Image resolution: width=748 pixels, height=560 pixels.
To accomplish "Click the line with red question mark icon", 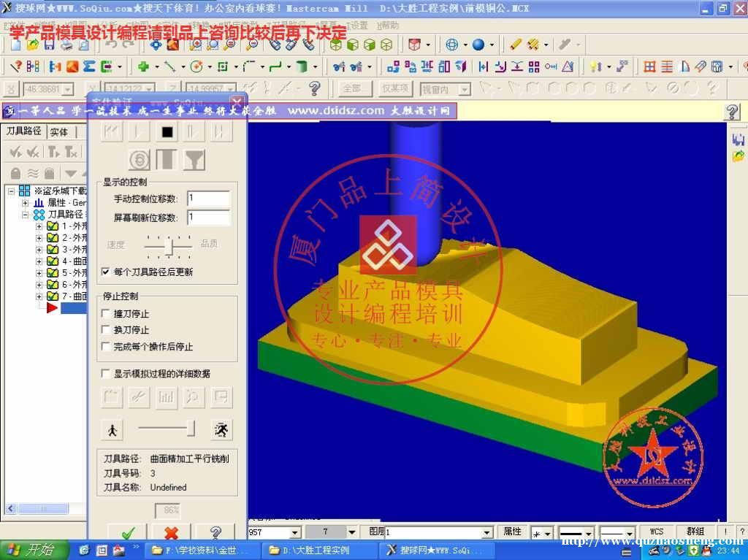I will pyautogui.click(x=16, y=66).
